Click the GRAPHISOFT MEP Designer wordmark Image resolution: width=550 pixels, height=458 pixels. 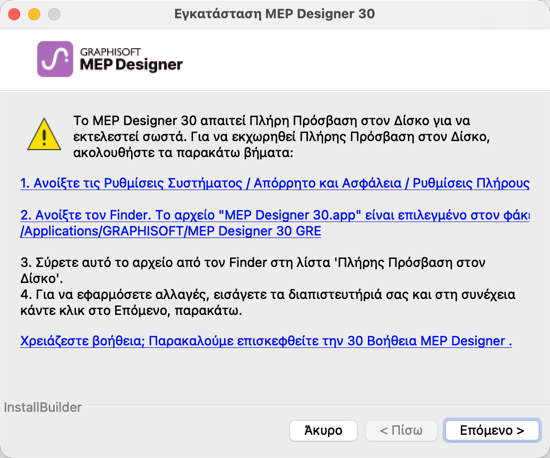pos(131,60)
